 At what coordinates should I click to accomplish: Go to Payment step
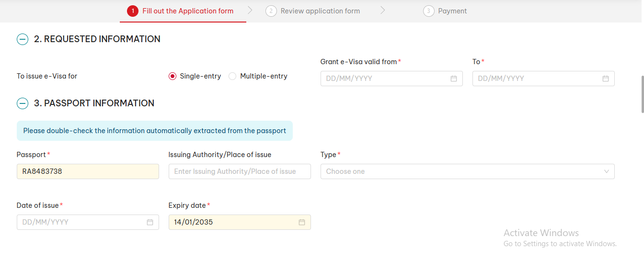pos(452,11)
